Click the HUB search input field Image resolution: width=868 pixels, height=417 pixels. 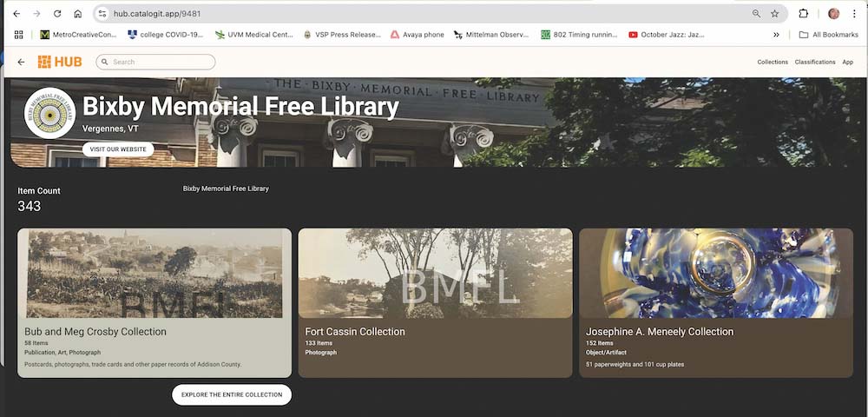[161, 62]
